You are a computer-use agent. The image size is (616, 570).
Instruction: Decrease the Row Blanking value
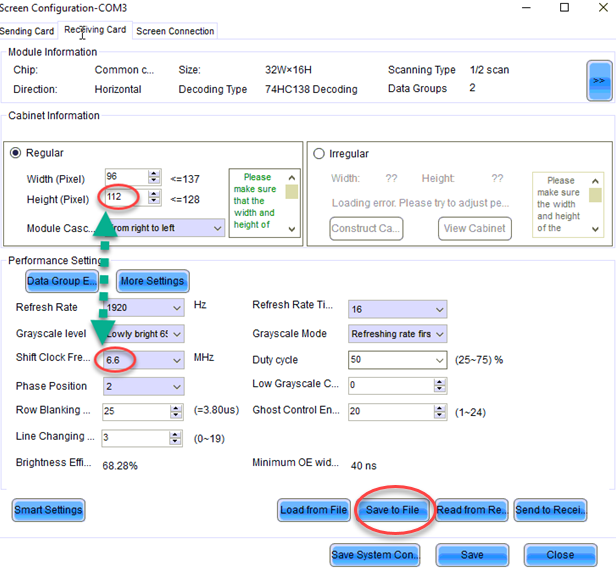coord(176,416)
